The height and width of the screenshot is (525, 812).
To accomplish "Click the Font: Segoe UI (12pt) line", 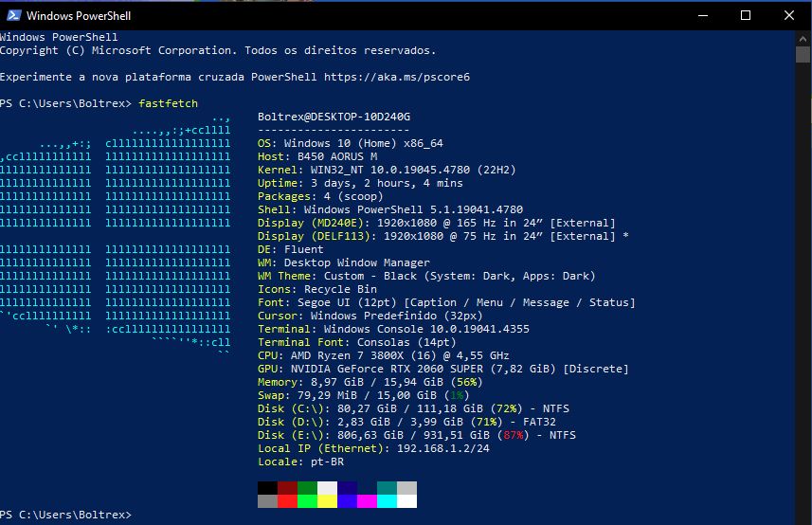I will tap(447, 303).
